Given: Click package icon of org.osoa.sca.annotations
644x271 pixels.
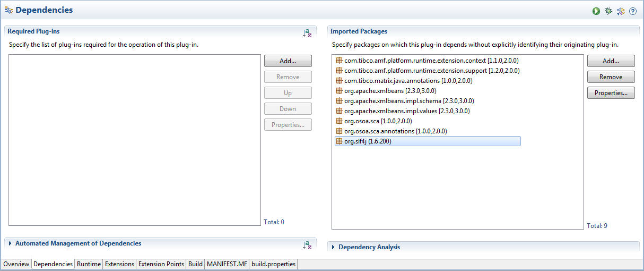Looking at the screenshot, I should [x=340, y=131].
